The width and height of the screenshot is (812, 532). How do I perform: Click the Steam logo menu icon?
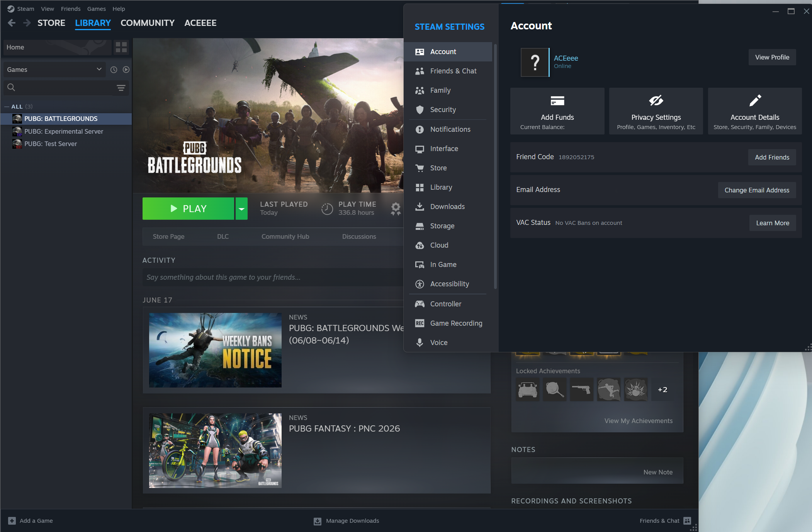[10, 8]
